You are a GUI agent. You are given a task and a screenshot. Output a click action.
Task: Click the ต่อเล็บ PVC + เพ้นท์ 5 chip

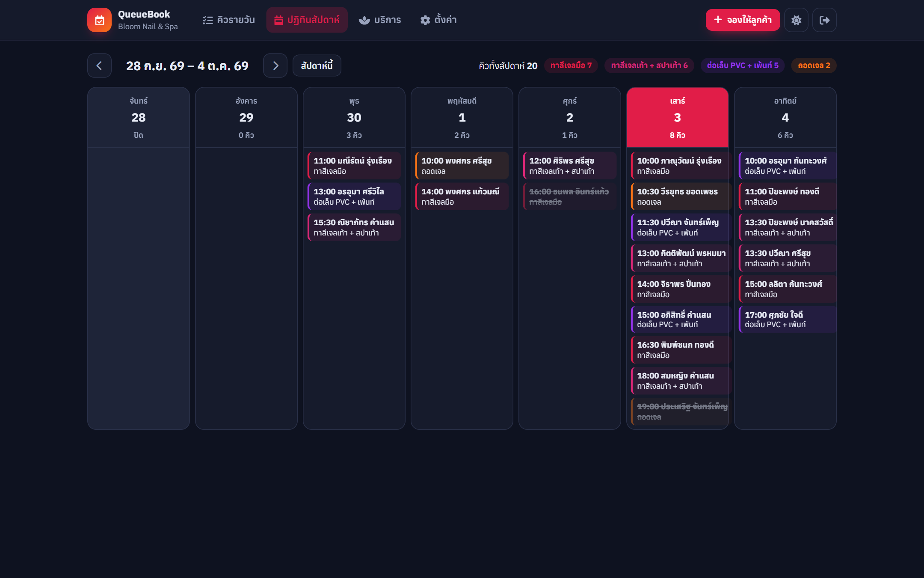tap(742, 66)
